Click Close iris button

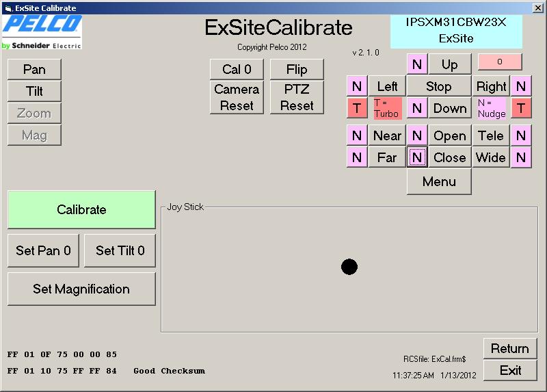450,157
